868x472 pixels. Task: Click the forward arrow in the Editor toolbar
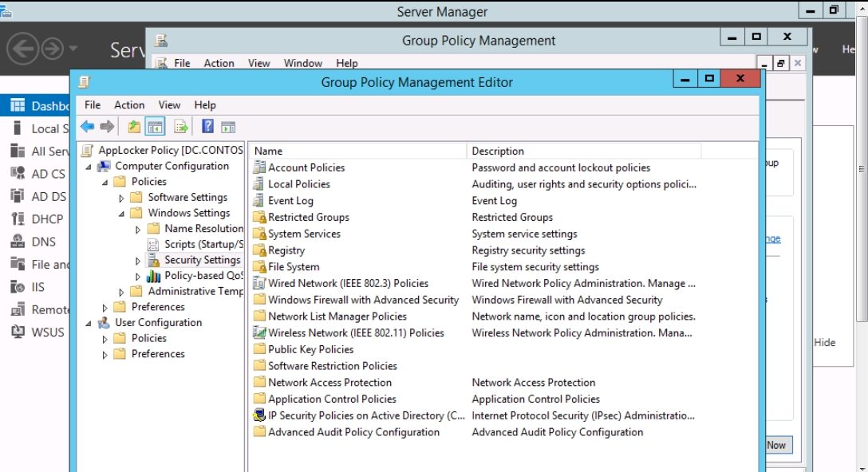pos(108,127)
